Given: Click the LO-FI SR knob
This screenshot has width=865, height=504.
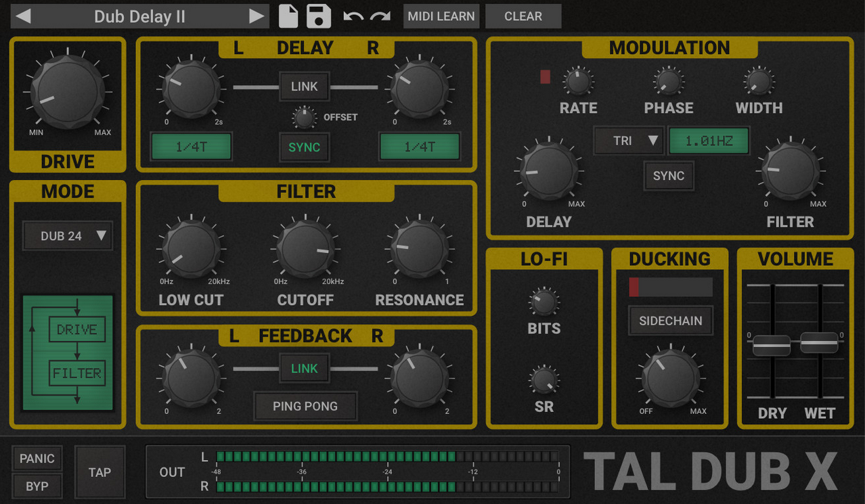Looking at the screenshot, I should (544, 380).
